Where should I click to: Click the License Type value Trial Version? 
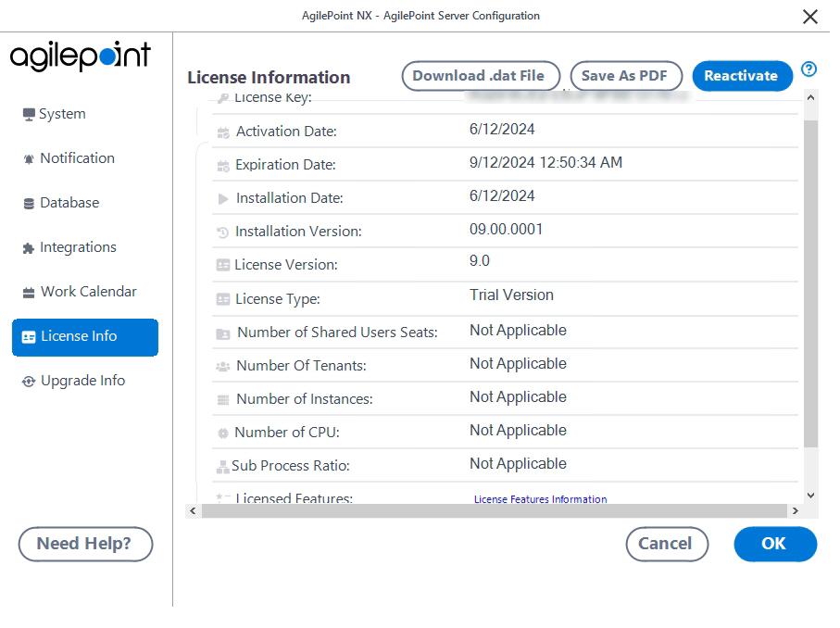click(511, 295)
